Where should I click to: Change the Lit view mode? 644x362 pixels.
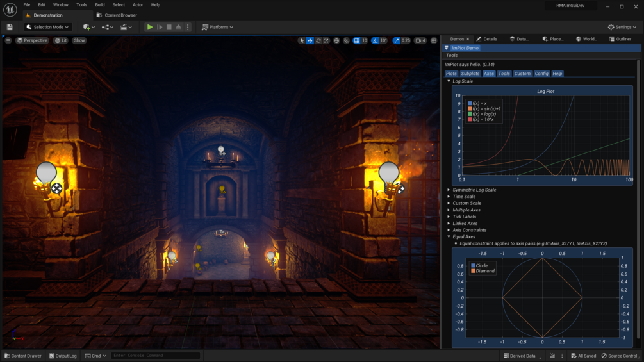(x=62, y=40)
